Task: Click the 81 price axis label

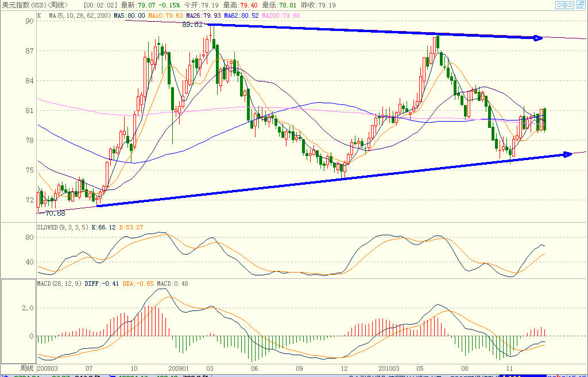Action: click(29, 111)
